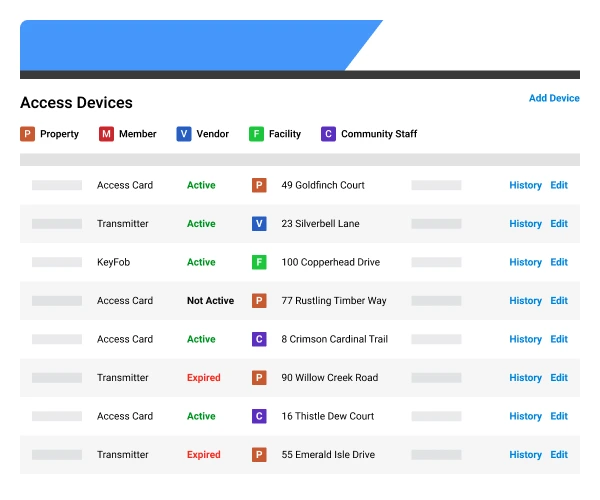Open History for 55 Emerald Isle Drive
This screenshot has height=500, width=600.
tap(525, 455)
